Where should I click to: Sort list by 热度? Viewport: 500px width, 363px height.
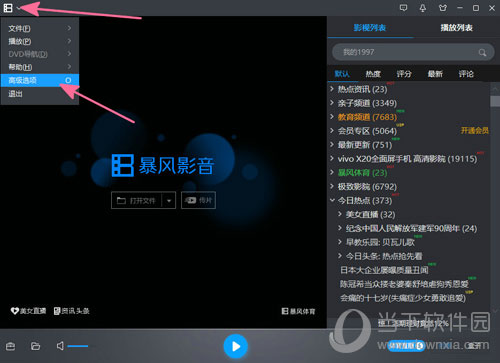tap(373, 74)
